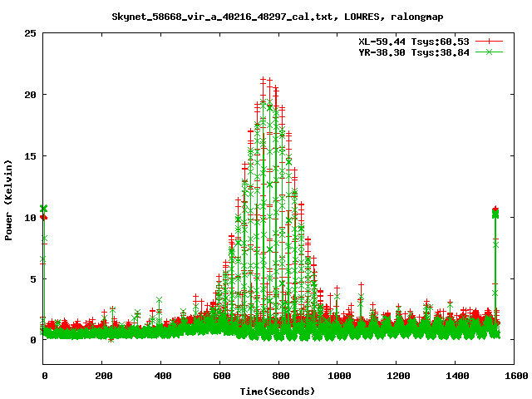Click the y-axis tick label 15
The width and height of the screenshot is (532, 399).
click(x=31, y=156)
